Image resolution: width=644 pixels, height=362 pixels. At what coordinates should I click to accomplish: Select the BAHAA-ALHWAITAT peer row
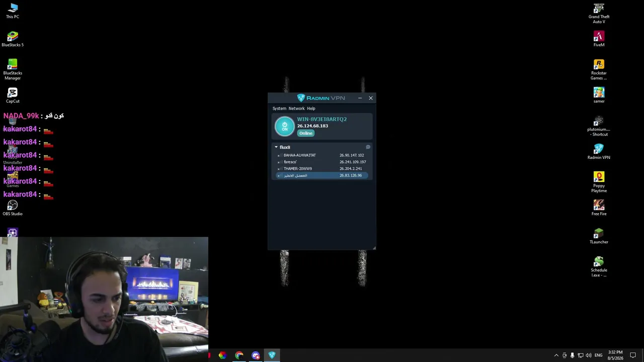click(x=322, y=155)
